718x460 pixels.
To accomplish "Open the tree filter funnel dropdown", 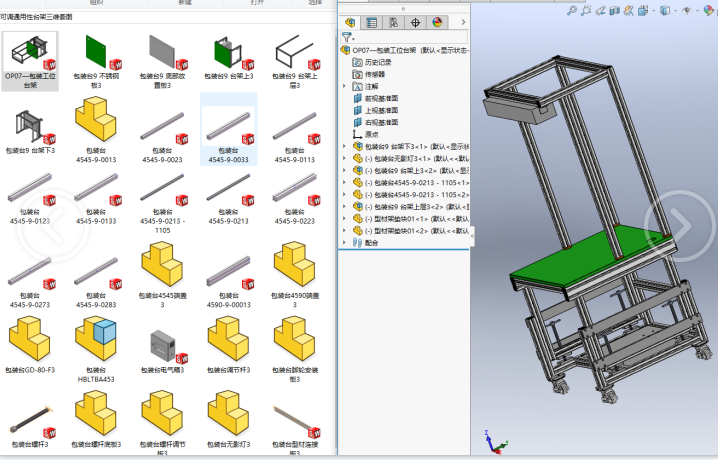I will click(348, 37).
